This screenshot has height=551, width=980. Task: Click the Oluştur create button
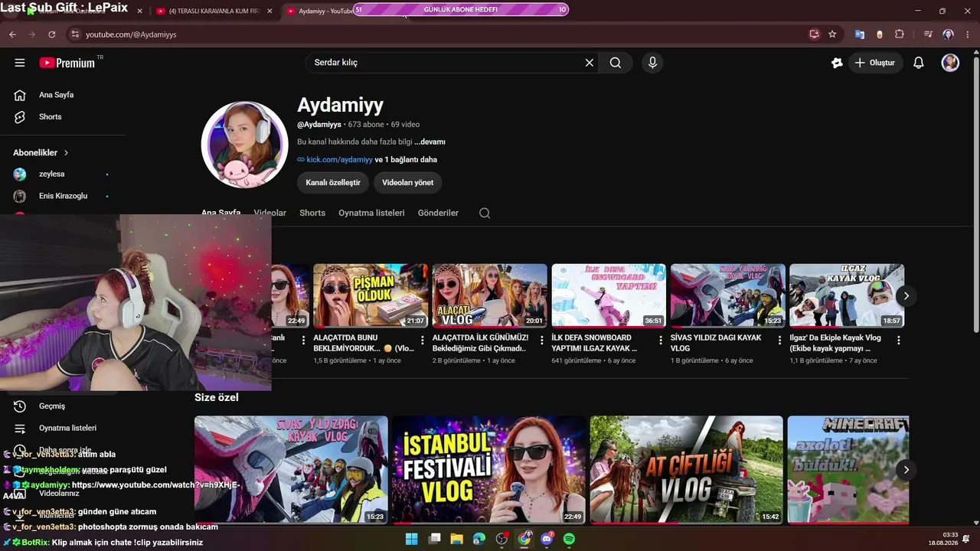click(875, 63)
